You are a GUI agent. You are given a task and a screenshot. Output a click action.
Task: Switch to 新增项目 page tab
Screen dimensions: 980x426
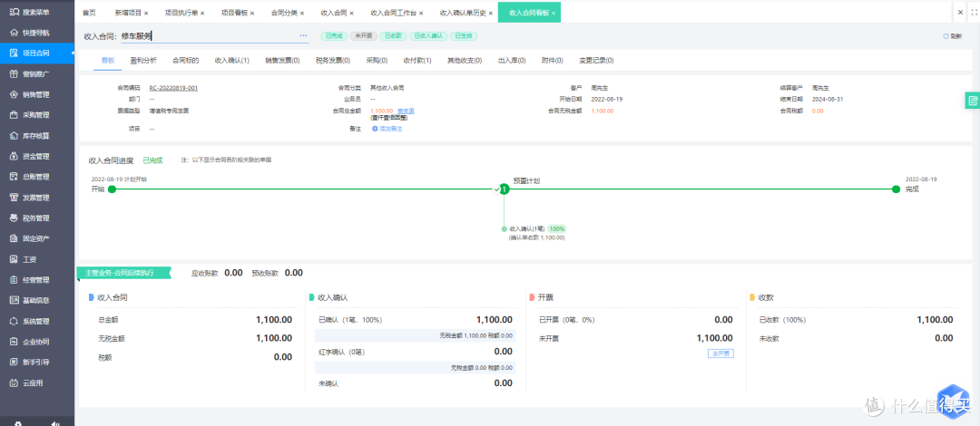tap(128, 13)
